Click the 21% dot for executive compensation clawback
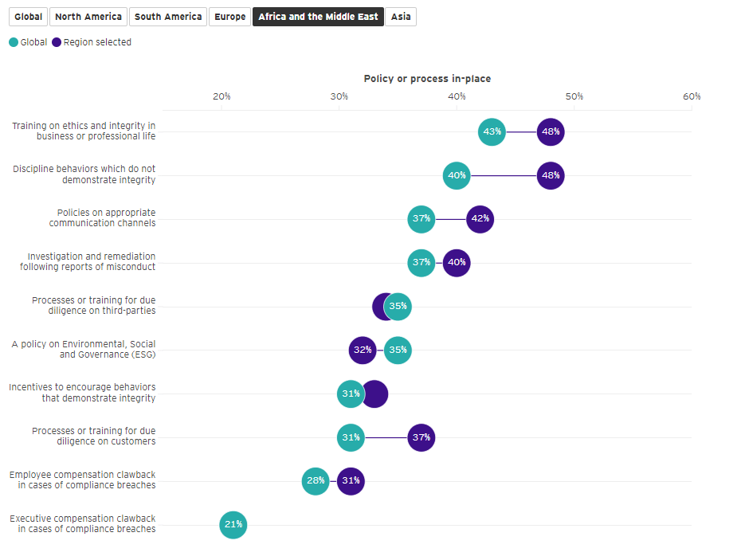The width and height of the screenshot is (741, 560). click(233, 525)
